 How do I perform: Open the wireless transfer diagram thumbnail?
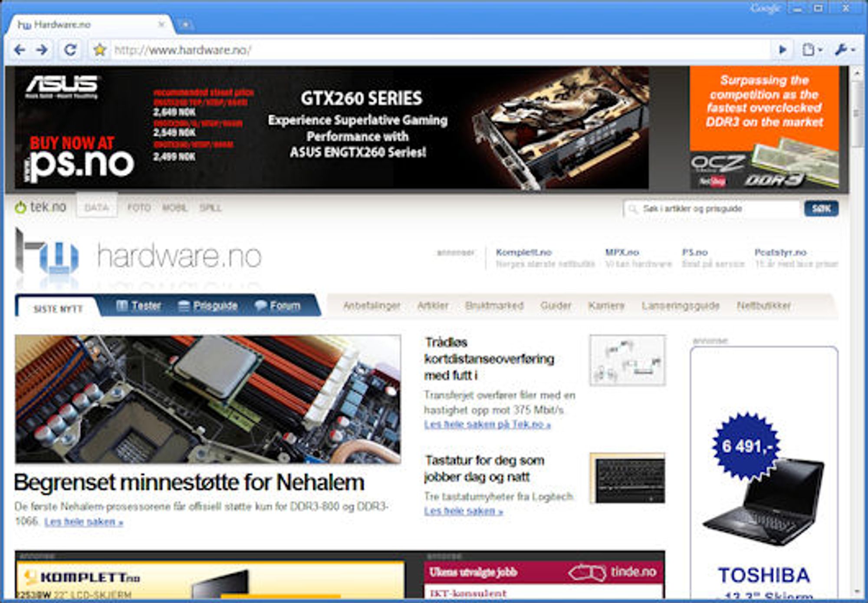click(628, 360)
